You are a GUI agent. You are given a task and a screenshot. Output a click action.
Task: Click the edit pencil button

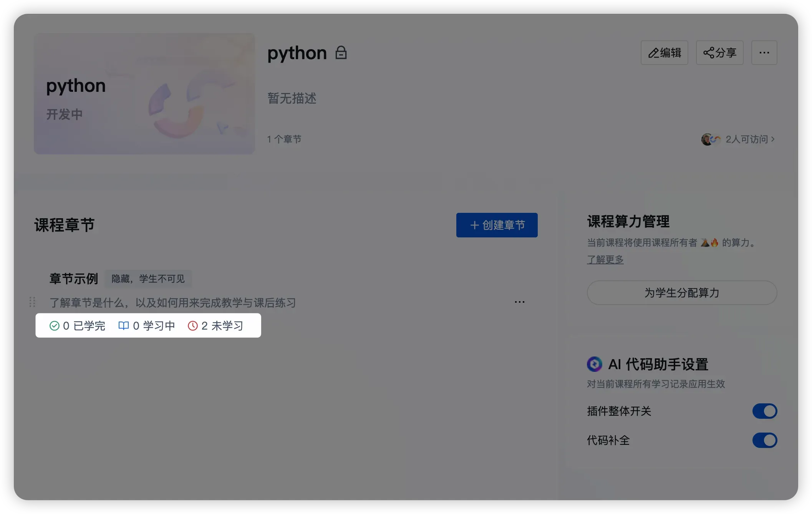664,53
